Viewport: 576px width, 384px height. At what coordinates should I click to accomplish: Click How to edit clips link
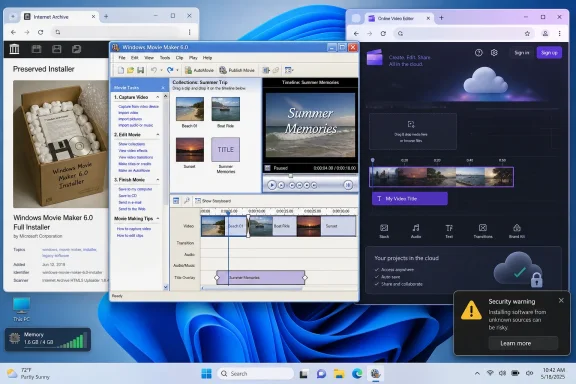(130, 236)
